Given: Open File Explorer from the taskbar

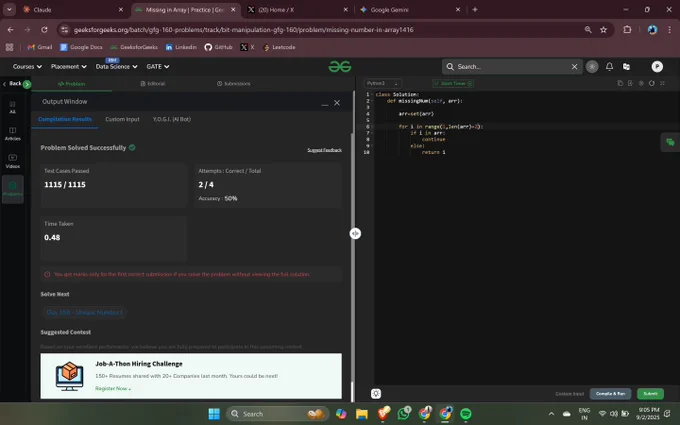Looking at the screenshot, I should 362,414.
